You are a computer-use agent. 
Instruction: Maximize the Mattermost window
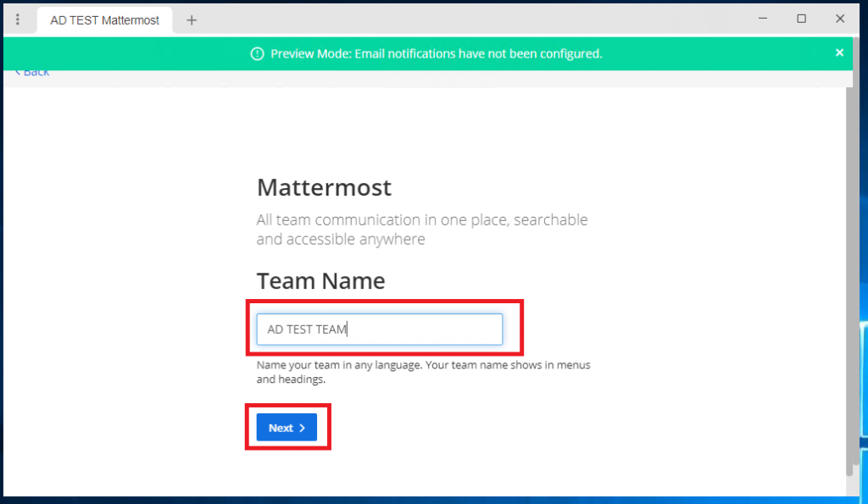pos(801,19)
